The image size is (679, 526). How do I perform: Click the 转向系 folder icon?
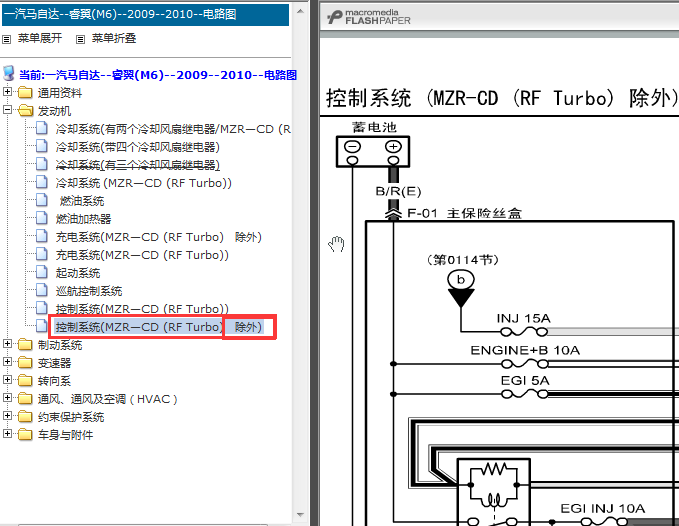pyautogui.click(x=26, y=381)
